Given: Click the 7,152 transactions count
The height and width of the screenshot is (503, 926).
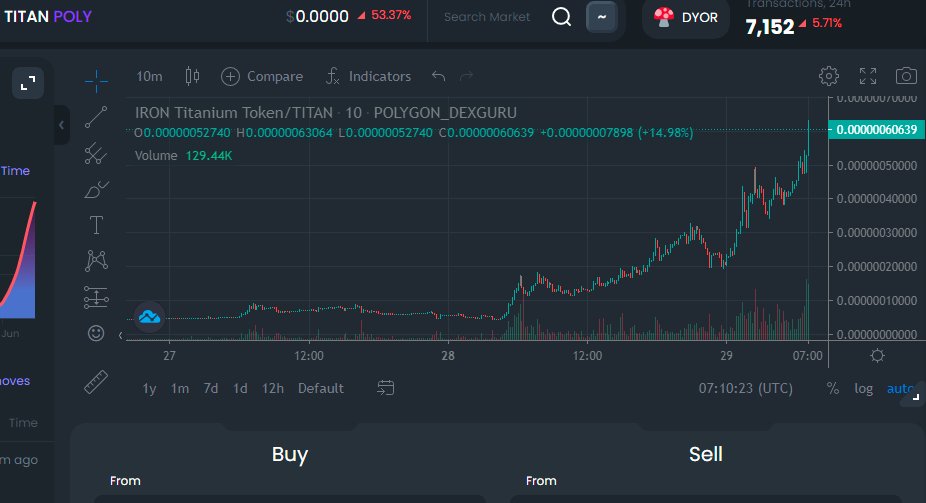Looking at the screenshot, I should coord(770,27).
